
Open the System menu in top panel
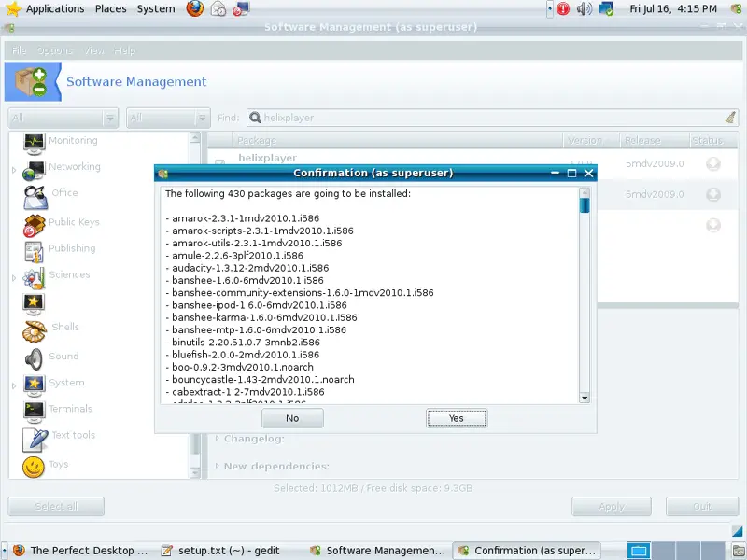click(x=156, y=8)
